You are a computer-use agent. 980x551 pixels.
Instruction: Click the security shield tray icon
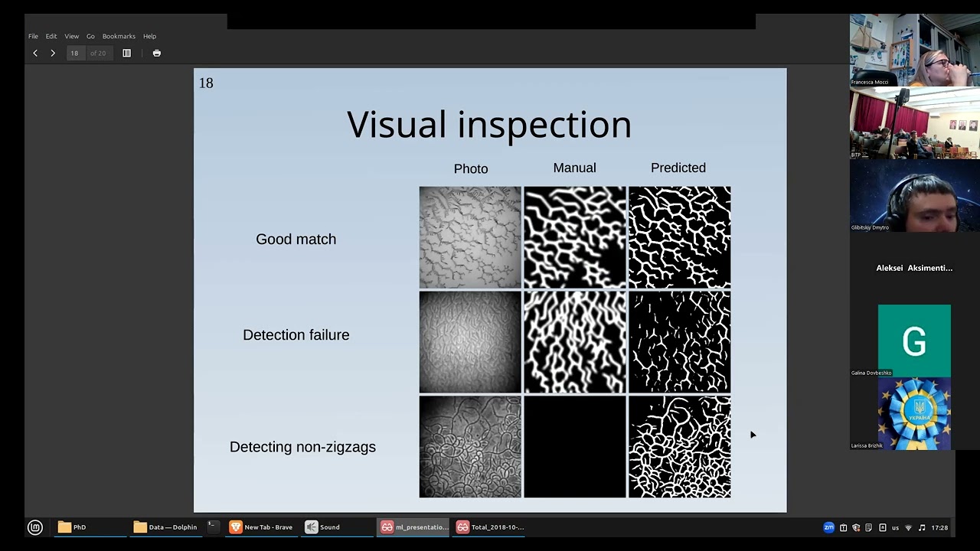pyautogui.click(x=857, y=527)
